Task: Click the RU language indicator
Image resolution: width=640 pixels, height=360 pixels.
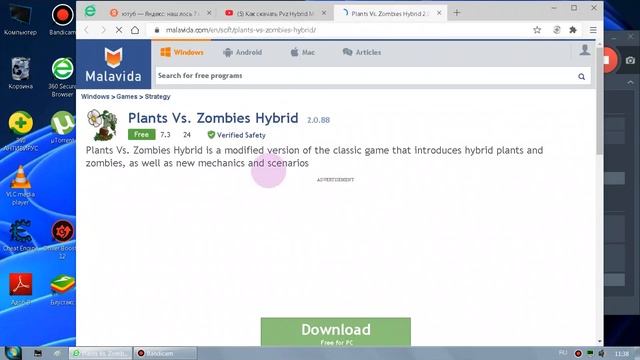Action: point(563,353)
